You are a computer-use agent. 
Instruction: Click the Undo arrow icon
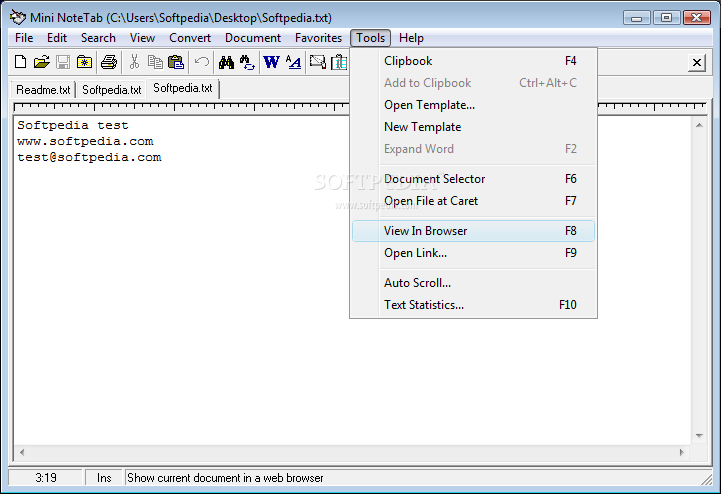pos(202,62)
